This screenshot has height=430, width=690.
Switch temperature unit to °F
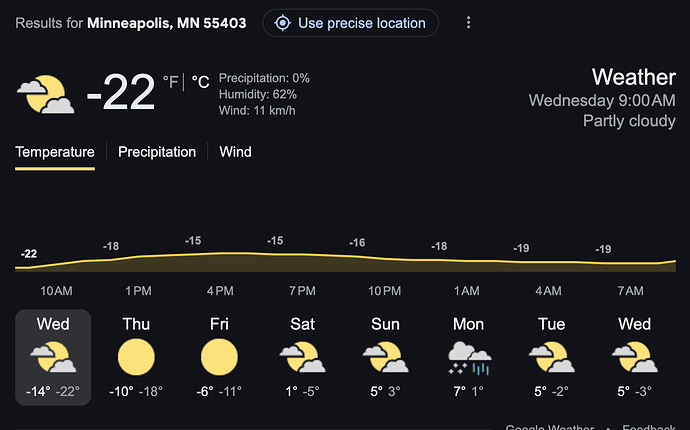[170, 82]
